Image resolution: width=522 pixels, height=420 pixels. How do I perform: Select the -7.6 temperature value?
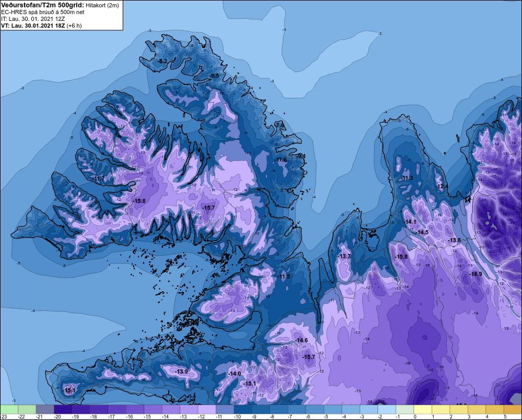tap(280, 125)
